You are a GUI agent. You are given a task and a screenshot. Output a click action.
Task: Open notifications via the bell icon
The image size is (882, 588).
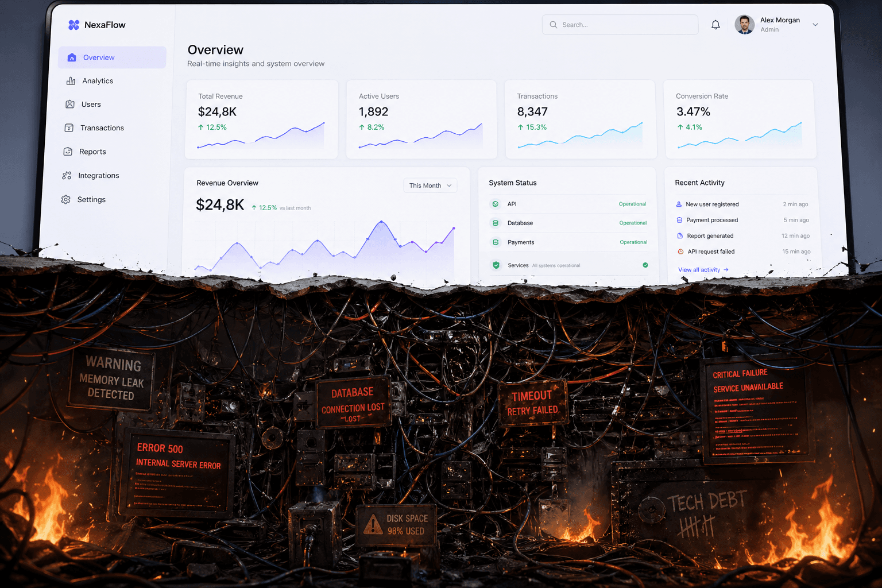(x=715, y=25)
